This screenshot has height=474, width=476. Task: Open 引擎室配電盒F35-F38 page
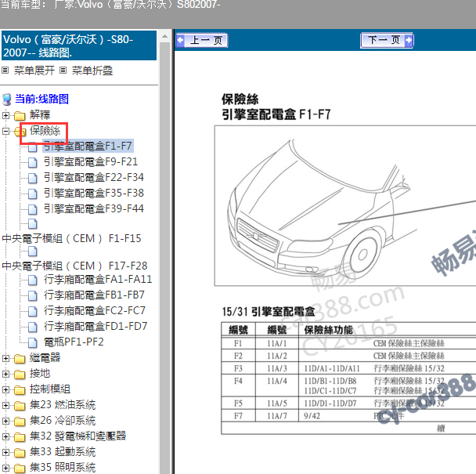pos(94,193)
